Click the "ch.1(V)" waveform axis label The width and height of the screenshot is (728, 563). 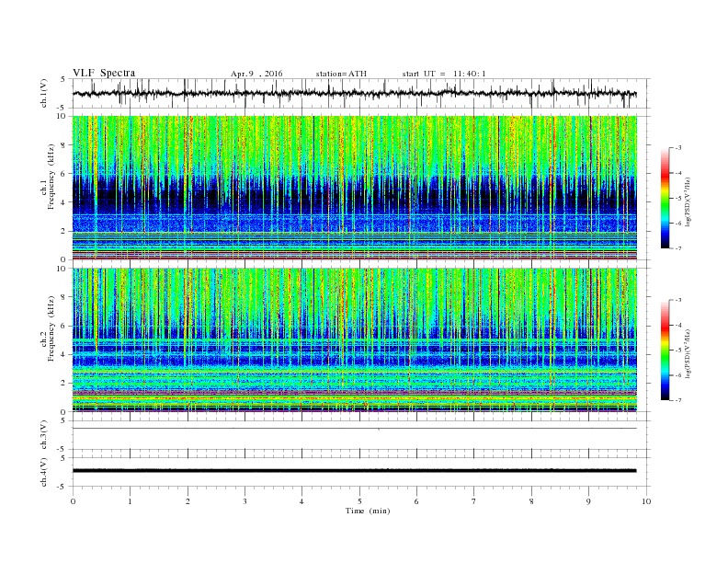tap(44, 94)
